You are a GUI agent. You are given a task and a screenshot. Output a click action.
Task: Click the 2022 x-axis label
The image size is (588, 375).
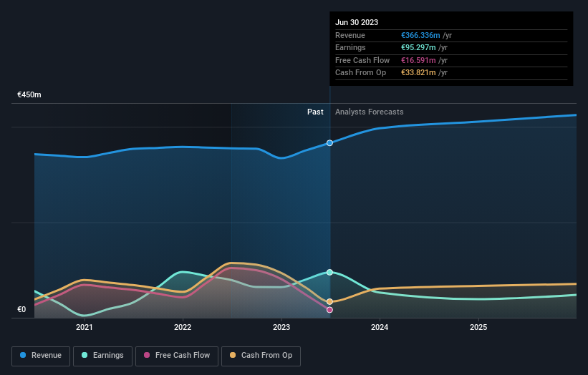183,328
